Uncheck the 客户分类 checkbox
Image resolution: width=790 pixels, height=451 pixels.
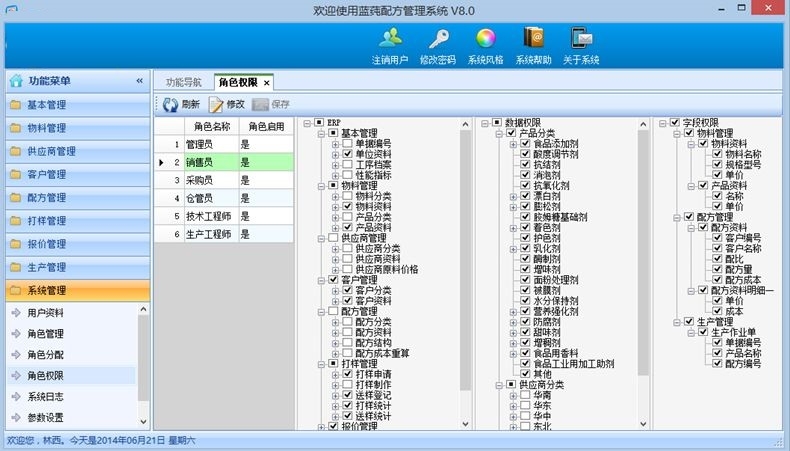point(347,290)
